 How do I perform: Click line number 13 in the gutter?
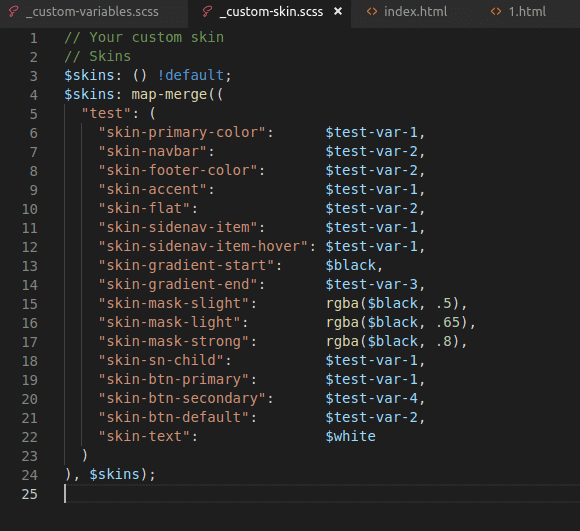pyautogui.click(x=30, y=266)
